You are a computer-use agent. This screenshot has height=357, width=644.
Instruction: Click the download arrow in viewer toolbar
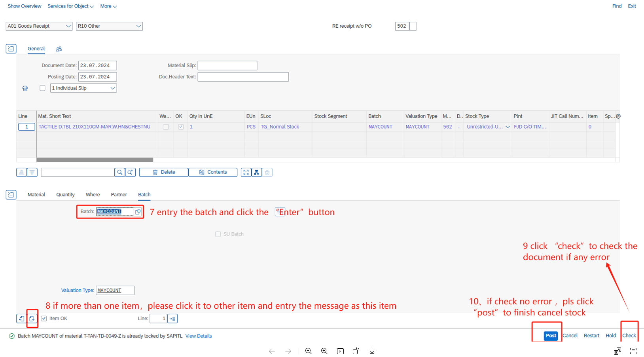pos(372,351)
